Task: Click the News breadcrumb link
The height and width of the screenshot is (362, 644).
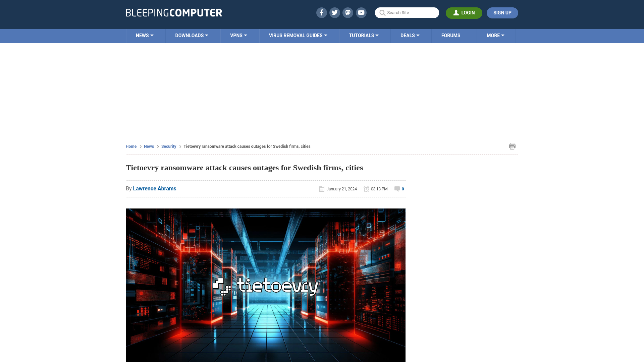Action: pyautogui.click(x=149, y=146)
